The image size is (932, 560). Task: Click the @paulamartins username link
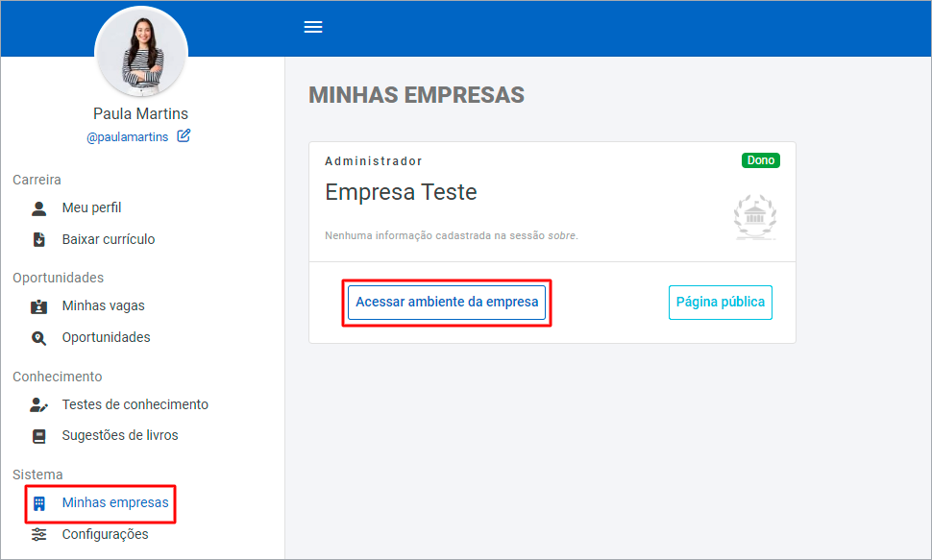128,137
